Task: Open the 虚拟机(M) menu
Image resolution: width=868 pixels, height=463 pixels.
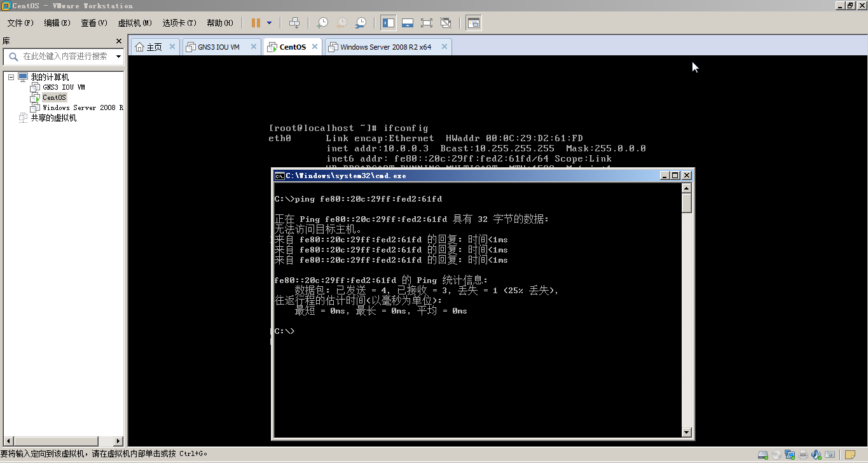Action: pyautogui.click(x=134, y=23)
